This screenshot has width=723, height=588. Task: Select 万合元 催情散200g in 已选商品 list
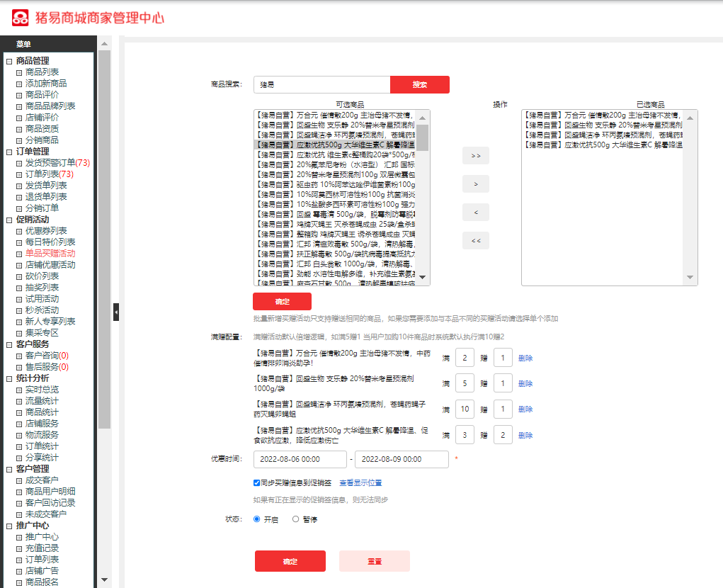[x=603, y=115]
